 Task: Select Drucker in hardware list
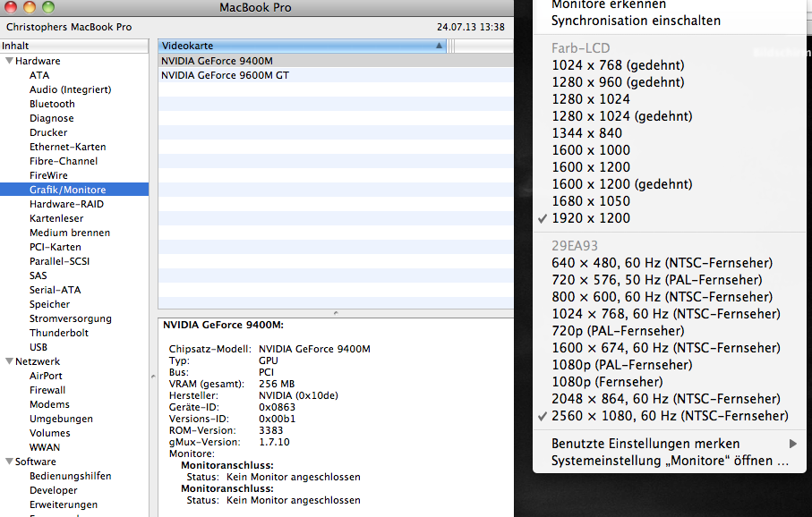click(48, 132)
